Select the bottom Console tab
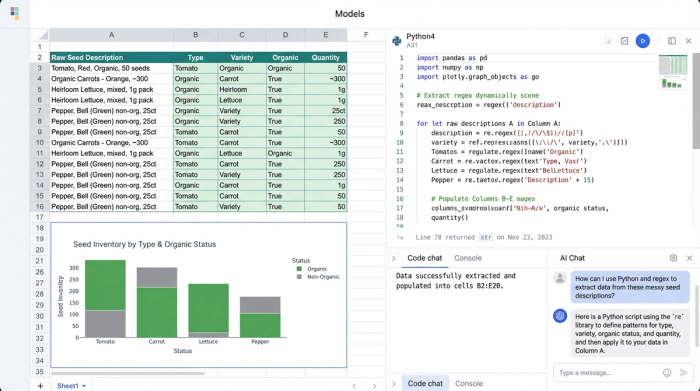This screenshot has height=391, width=700. [469, 383]
